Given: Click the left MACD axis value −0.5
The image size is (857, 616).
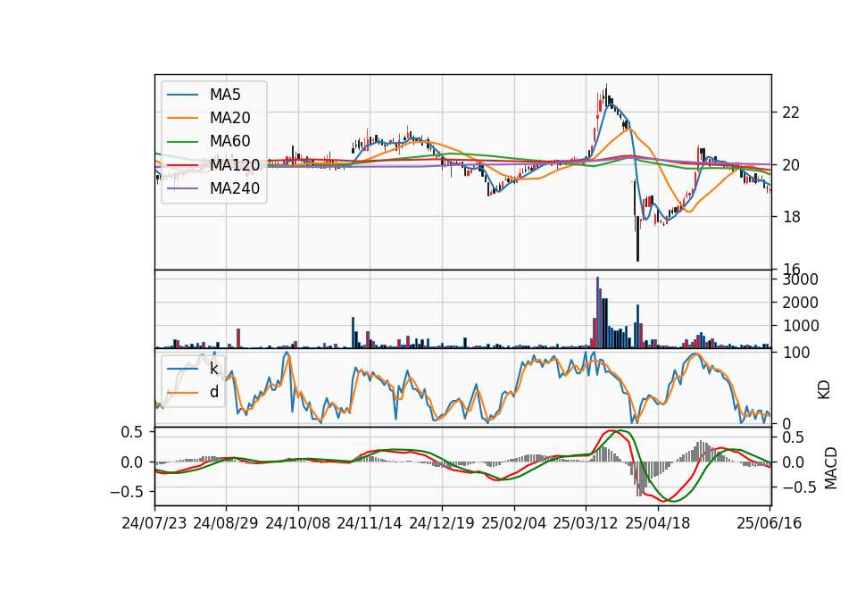Looking at the screenshot, I should pos(126,492).
